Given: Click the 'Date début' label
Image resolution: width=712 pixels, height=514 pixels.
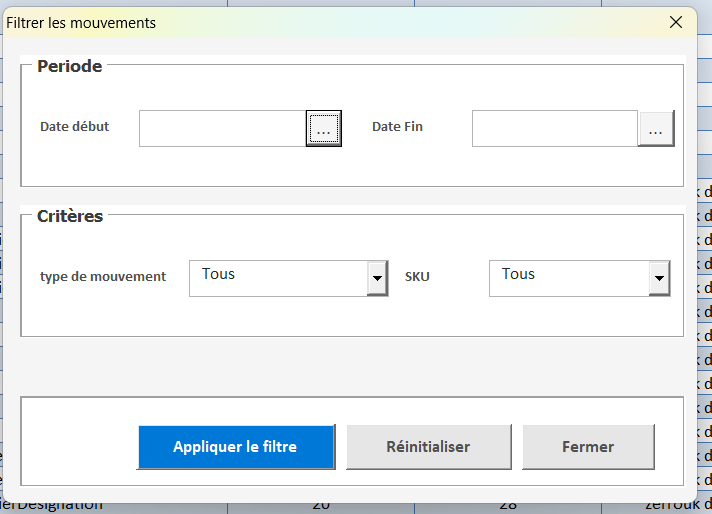Looking at the screenshot, I should pyautogui.click(x=75, y=127).
